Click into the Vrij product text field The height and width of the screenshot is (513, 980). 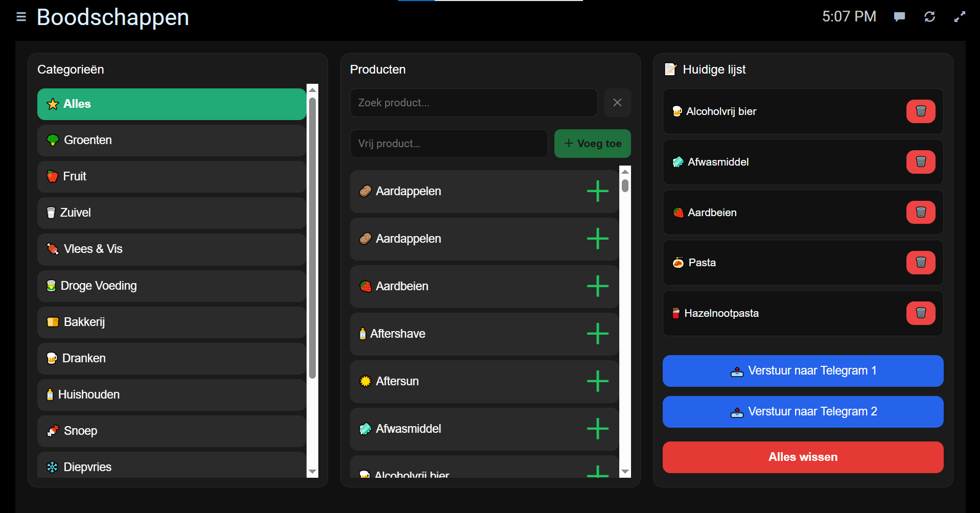449,144
